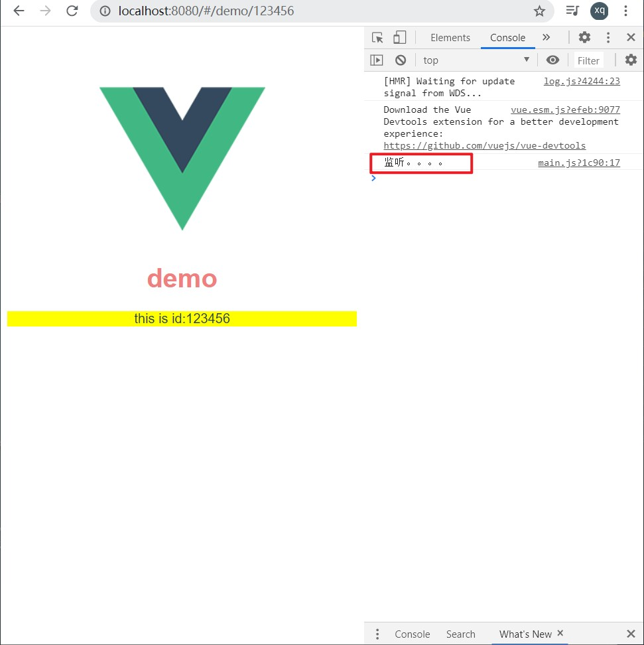Click the demo heading text
Viewport: 644px width, 645px height.
(182, 279)
